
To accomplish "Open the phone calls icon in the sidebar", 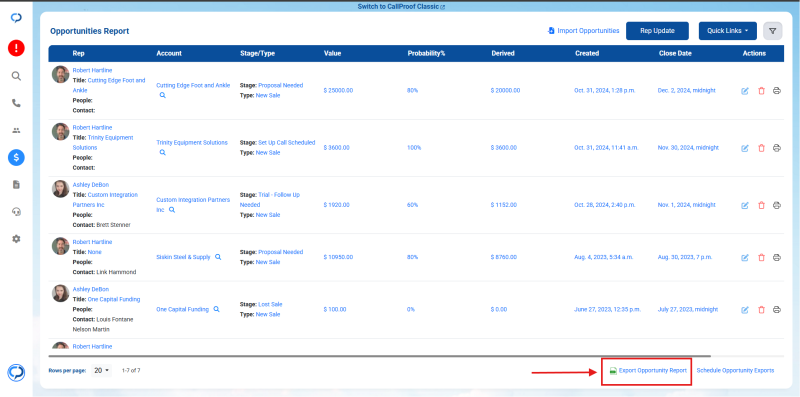I will tap(16, 103).
